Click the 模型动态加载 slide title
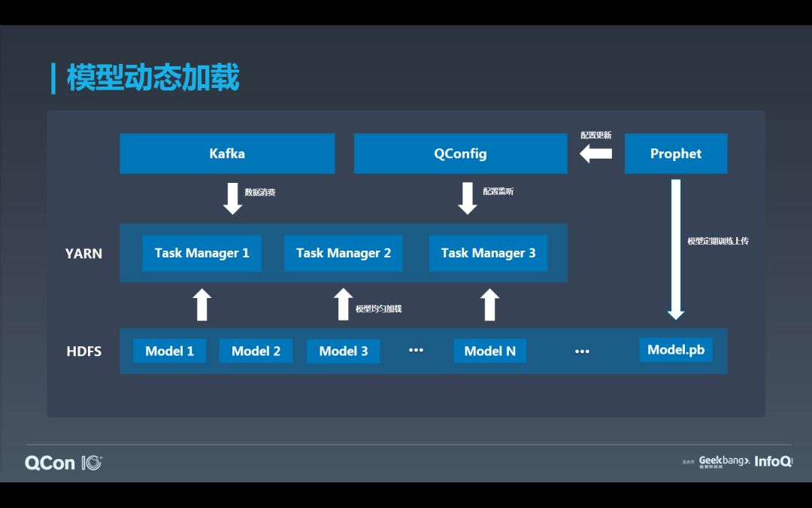 click(153, 78)
